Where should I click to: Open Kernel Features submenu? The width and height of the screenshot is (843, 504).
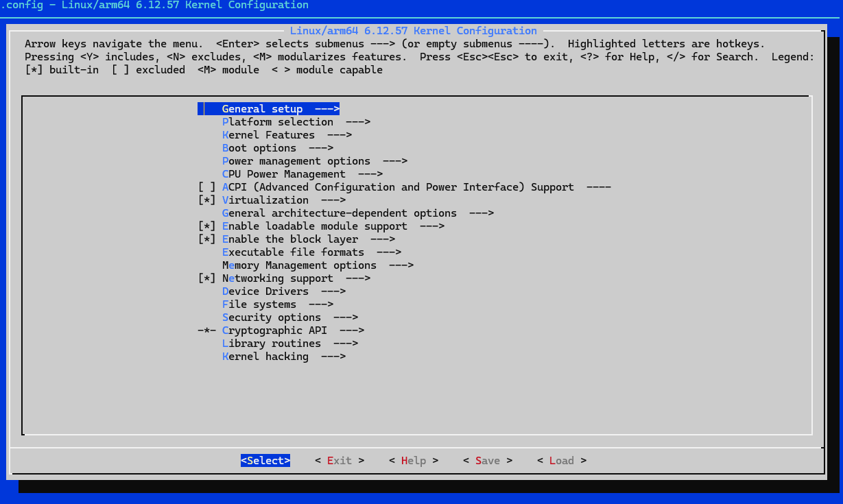287,135
